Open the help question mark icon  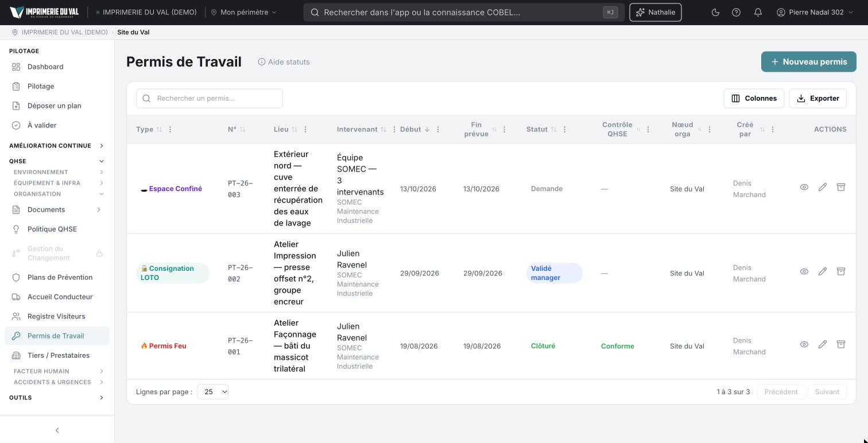coord(736,12)
